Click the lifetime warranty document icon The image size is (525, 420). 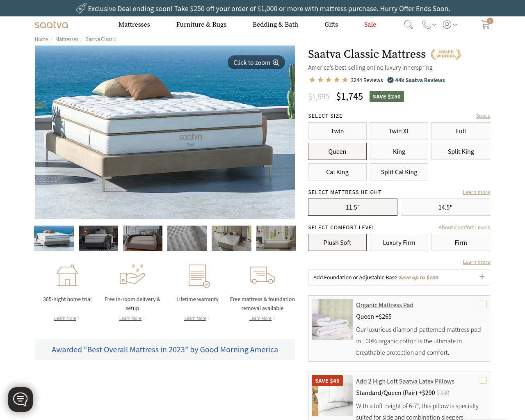pos(199,276)
